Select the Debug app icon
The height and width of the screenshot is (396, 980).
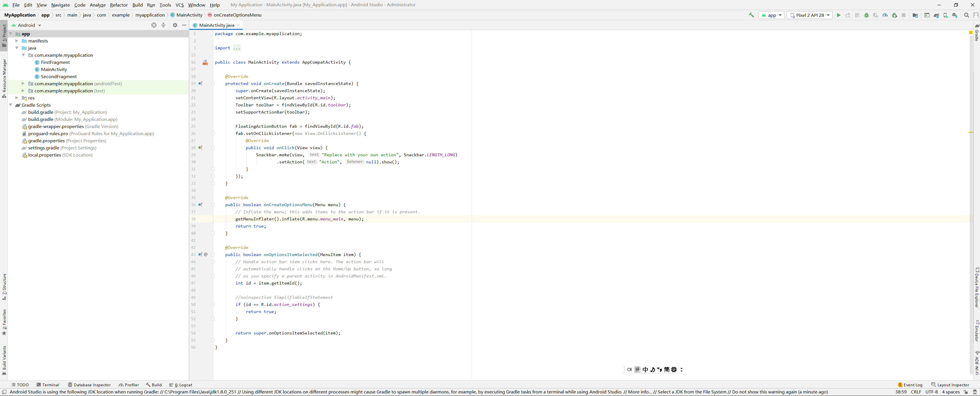point(866,15)
